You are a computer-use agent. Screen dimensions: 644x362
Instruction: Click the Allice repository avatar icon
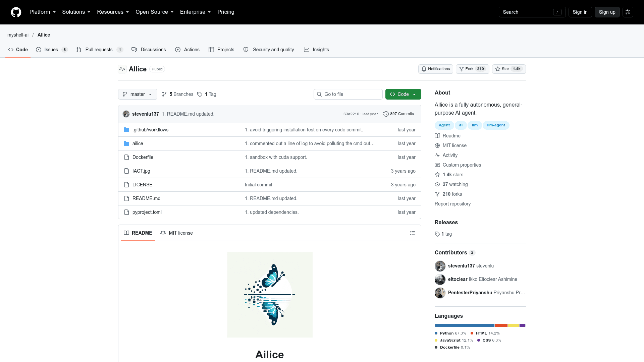[122, 69]
